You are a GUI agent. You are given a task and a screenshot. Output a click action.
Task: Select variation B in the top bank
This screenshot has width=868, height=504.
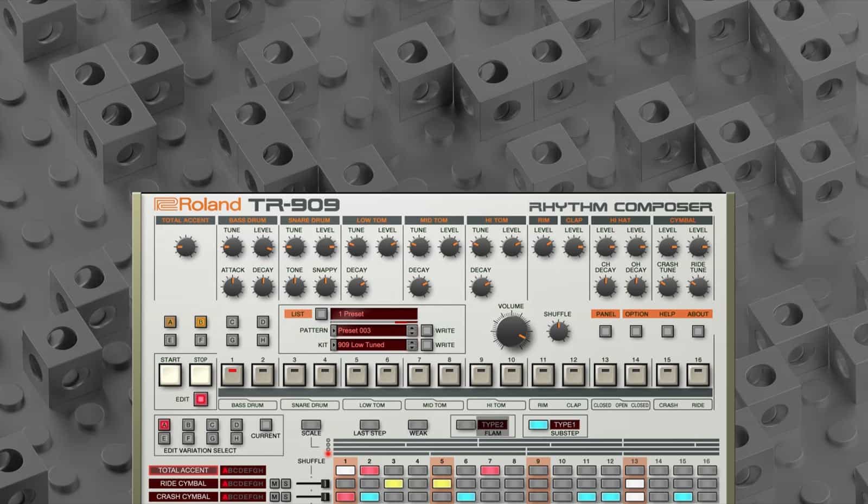tap(201, 322)
